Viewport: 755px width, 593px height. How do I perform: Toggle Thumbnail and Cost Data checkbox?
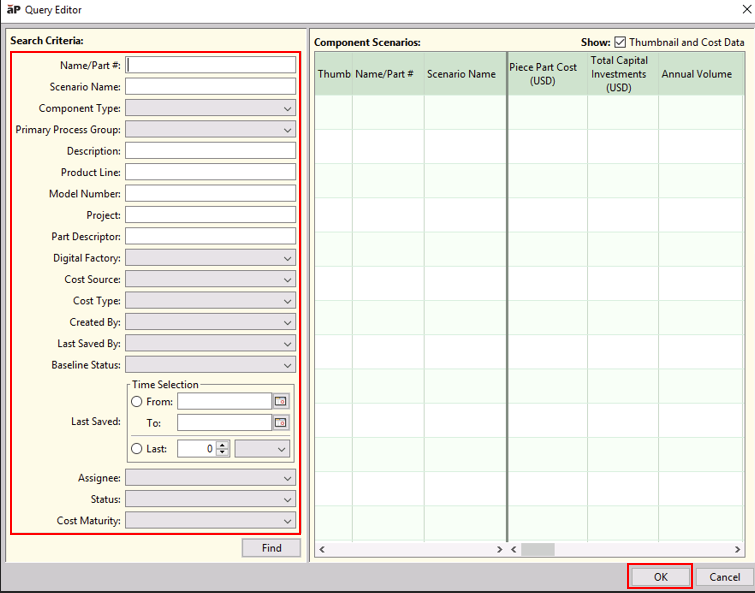[620, 42]
